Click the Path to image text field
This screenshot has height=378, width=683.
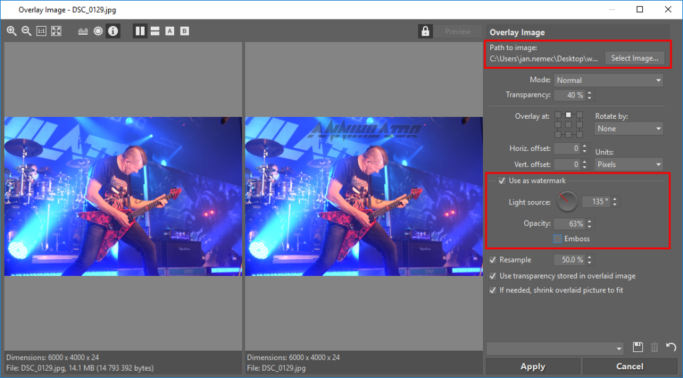[544, 59]
